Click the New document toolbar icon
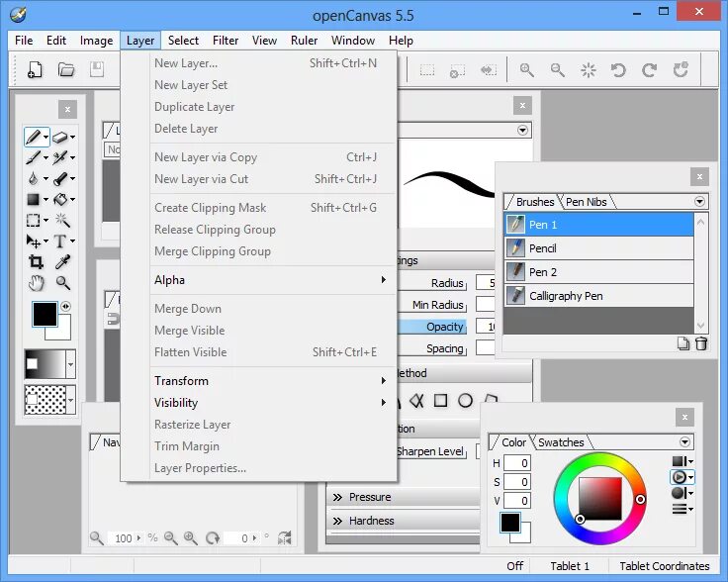The height and width of the screenshot is (582, 728). [x=35, y=69]
